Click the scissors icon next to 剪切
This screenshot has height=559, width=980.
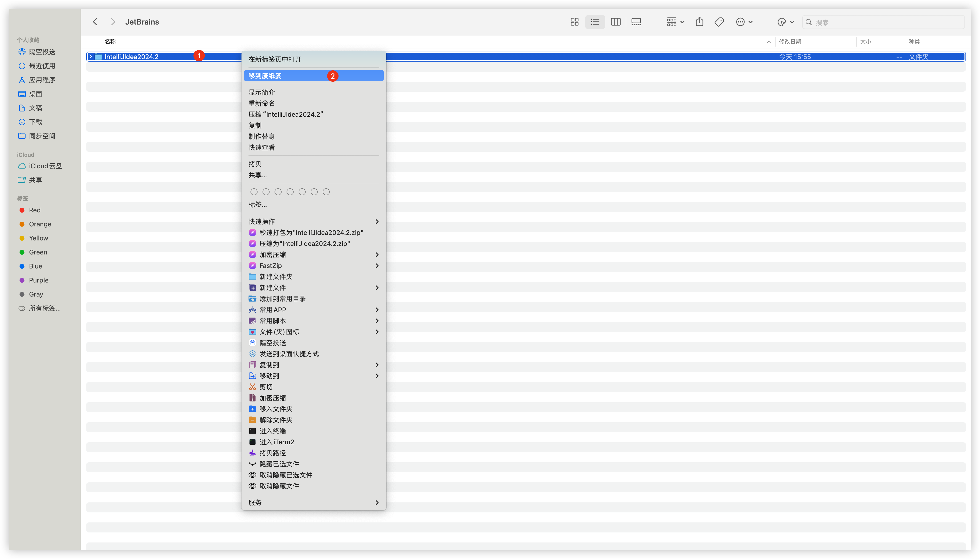click(x=252, y=387)
